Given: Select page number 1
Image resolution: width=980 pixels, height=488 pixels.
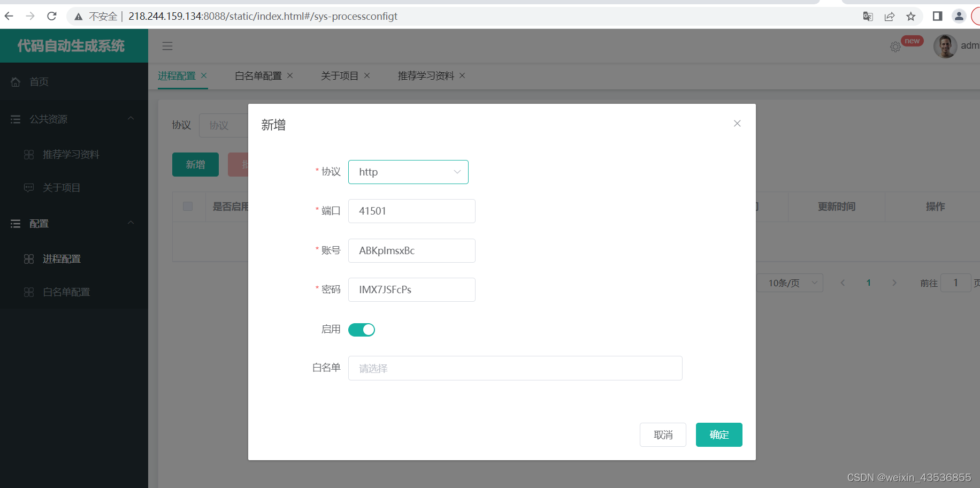Looking at the screenshot, I should (869, 283).
